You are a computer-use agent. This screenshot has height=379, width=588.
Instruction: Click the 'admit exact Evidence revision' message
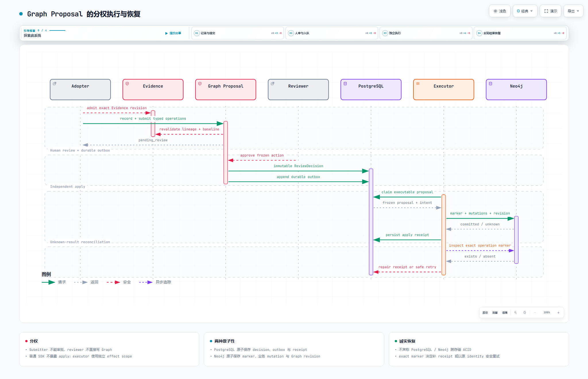pos(117,108)
